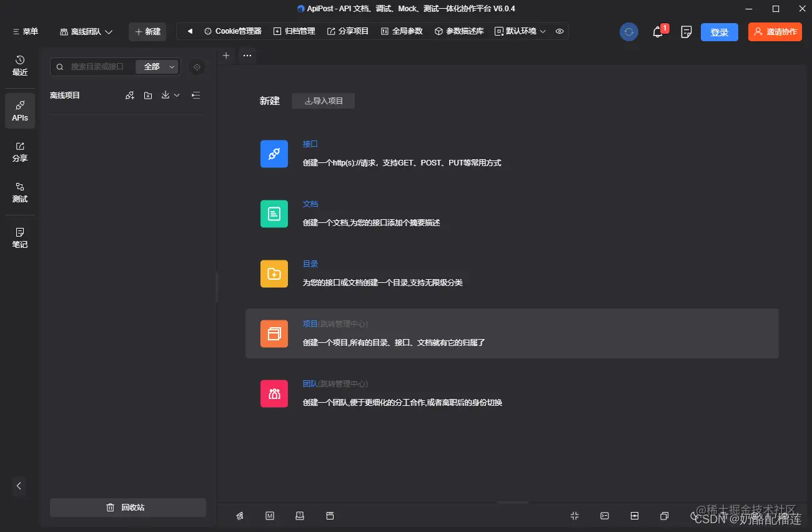Viewport: 812px width, 532px height.
Task: Open the 分享 sidebar tab
Action: [x=20, y=152]
